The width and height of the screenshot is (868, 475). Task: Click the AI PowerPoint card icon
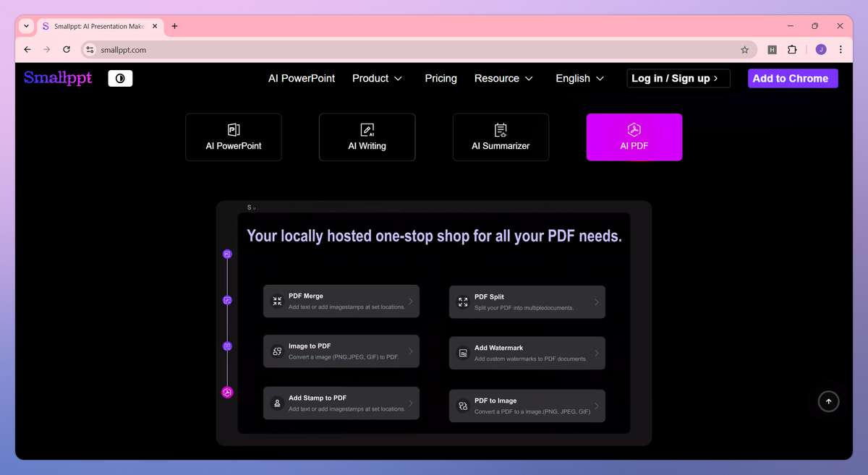click(x=234, y=129)
